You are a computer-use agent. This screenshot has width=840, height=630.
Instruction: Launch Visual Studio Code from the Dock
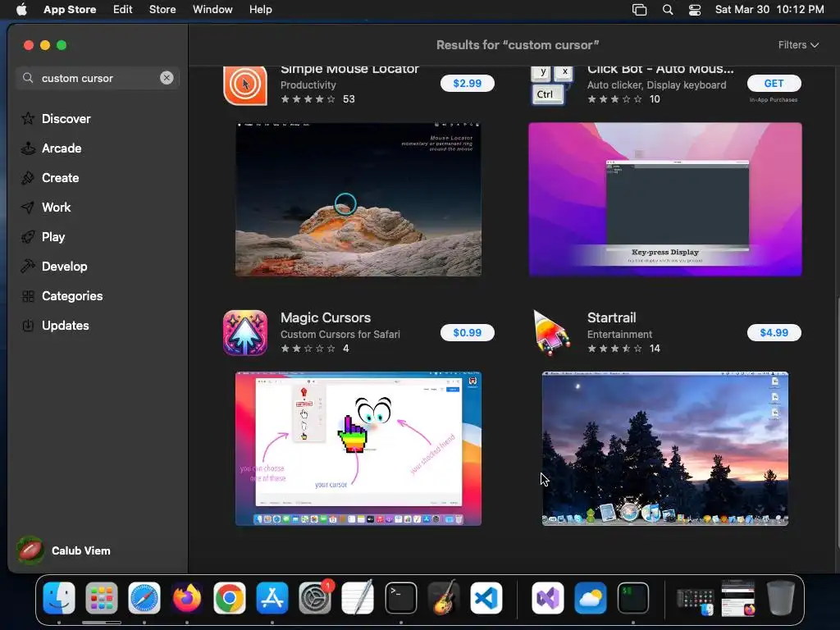click(486, 598)
